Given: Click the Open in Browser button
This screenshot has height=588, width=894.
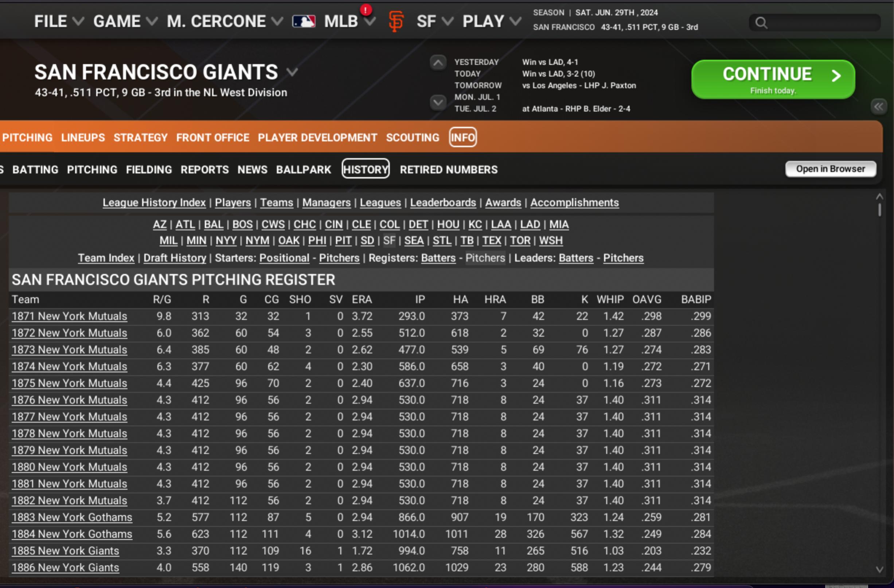Looking at the screenshot, I should 830,169.
